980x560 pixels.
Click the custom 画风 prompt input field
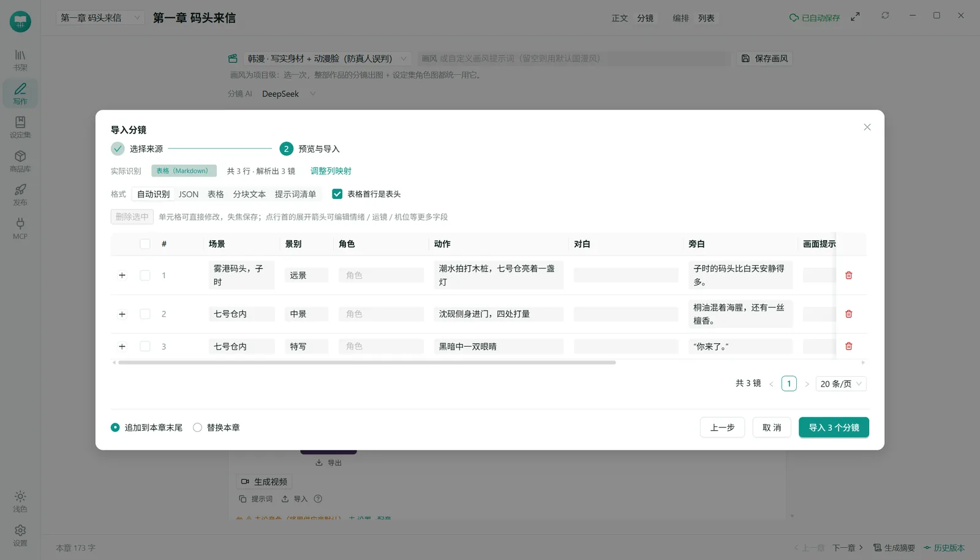574,58
